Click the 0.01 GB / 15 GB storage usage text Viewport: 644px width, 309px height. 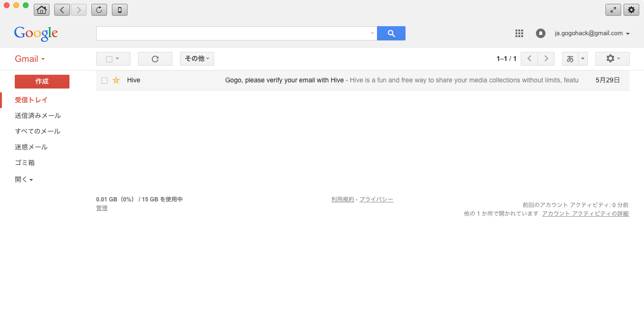click(139, 199)
